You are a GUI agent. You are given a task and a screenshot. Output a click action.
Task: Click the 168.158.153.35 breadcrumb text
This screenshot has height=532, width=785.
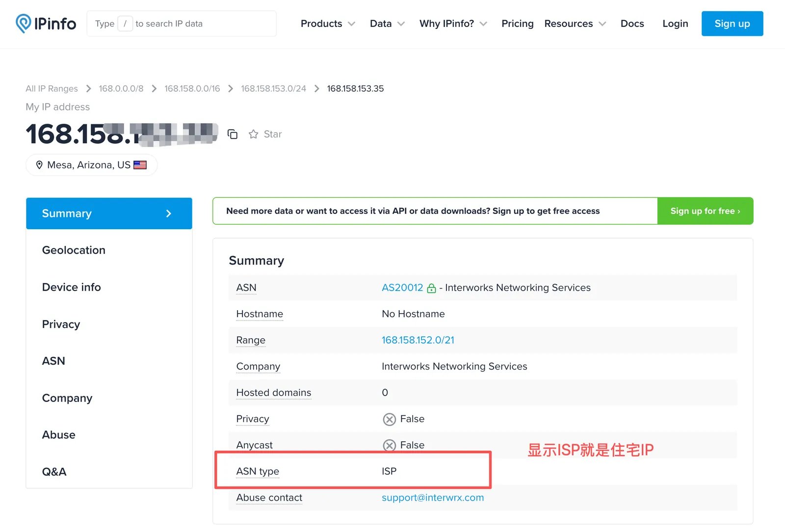355,88
